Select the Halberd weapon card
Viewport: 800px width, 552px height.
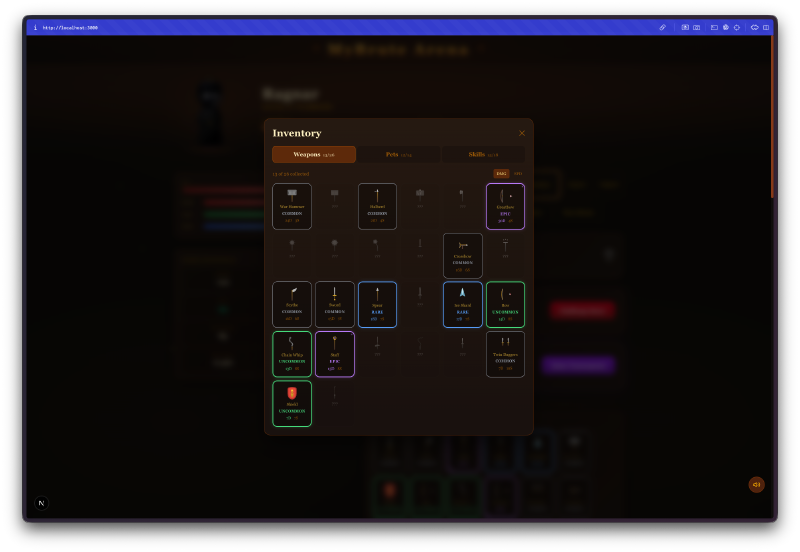(x=377, y=206)
